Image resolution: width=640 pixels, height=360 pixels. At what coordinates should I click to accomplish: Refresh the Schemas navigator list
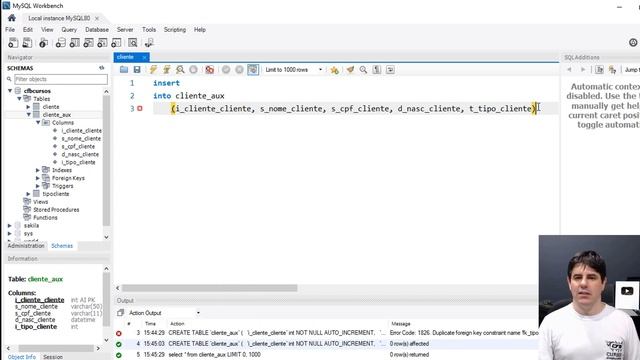pos(102,68)
